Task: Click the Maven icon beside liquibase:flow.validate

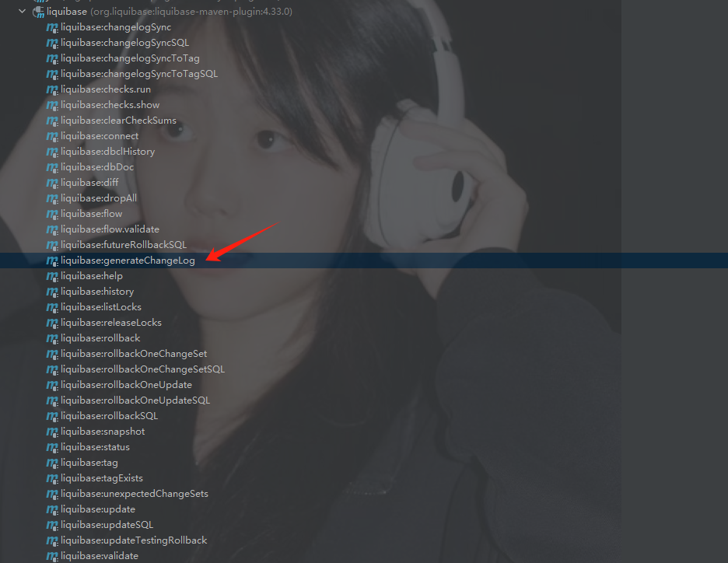Action: (52, 229)
